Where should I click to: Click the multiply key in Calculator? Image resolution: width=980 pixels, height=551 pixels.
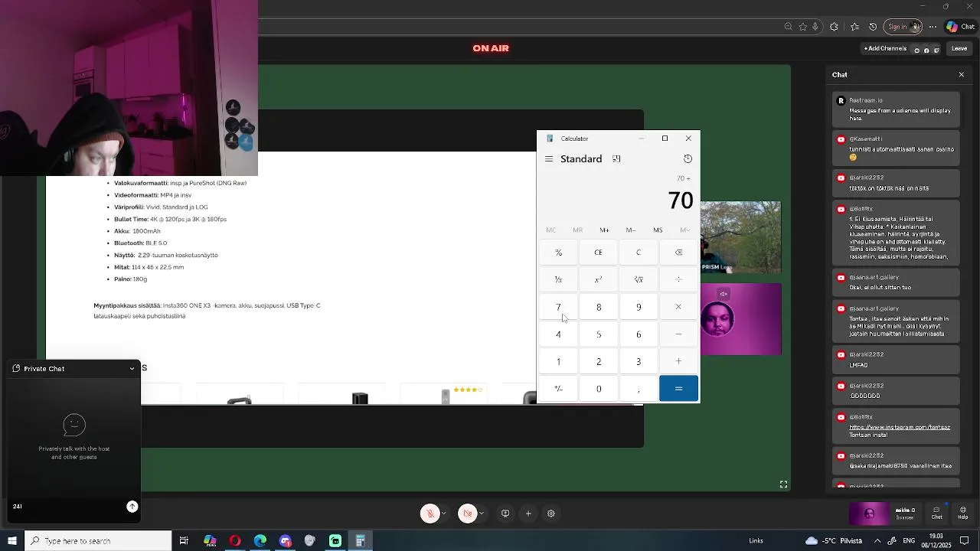[x=678, y=307]
